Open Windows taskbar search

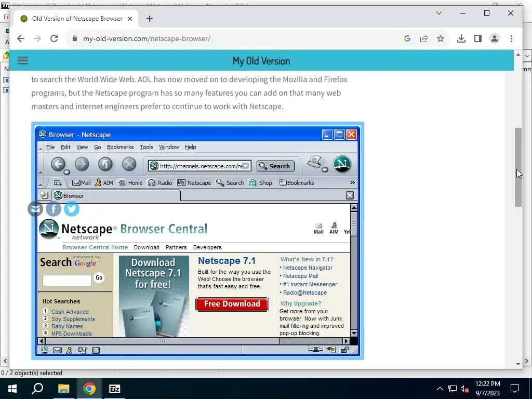[37, 389]
